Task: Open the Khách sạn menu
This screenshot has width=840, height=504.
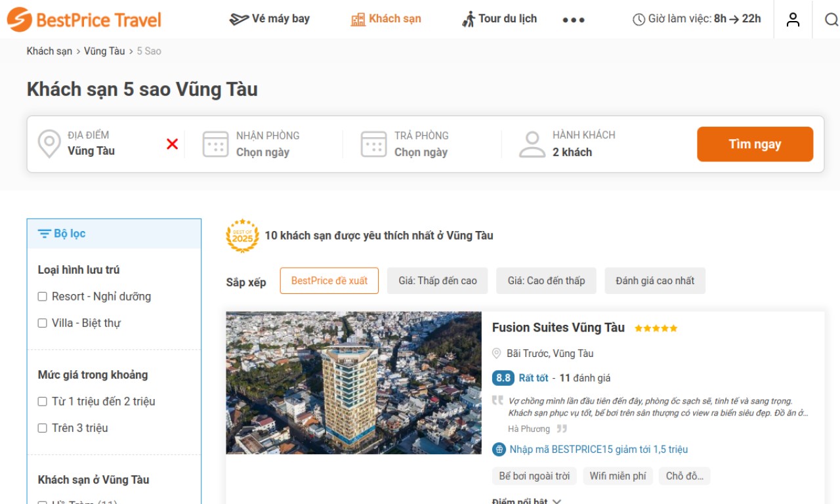Action: pos(386,19)
